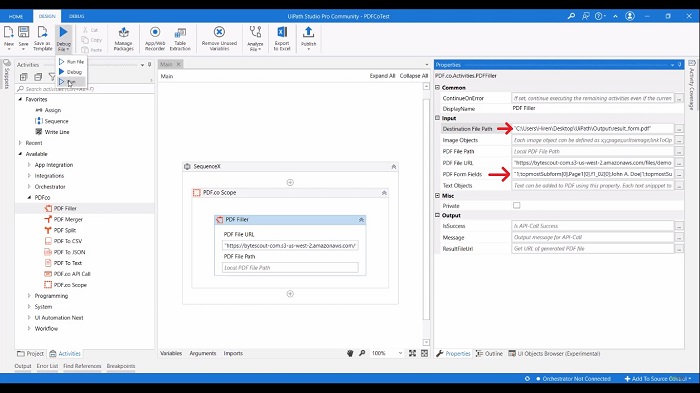Screen dimensions: 700x393
Task: Click the New file icon in ribbon
Action: (x=8, y=37)
